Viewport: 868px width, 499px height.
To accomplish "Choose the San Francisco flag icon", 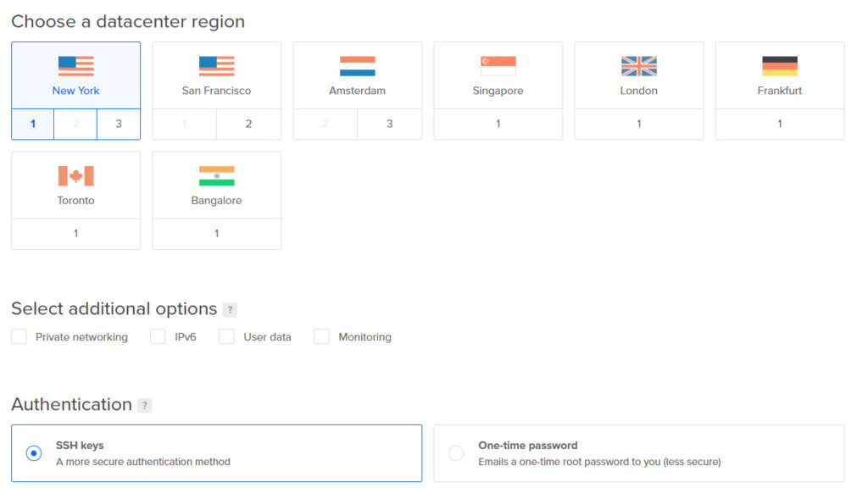I will click(216, 66).
